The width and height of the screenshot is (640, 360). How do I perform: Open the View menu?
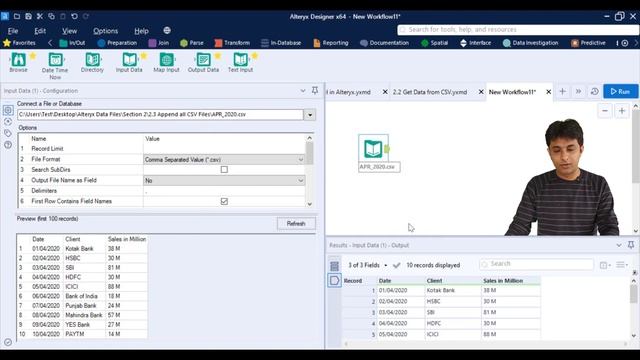pyautogui.click(x=69, y=31)
